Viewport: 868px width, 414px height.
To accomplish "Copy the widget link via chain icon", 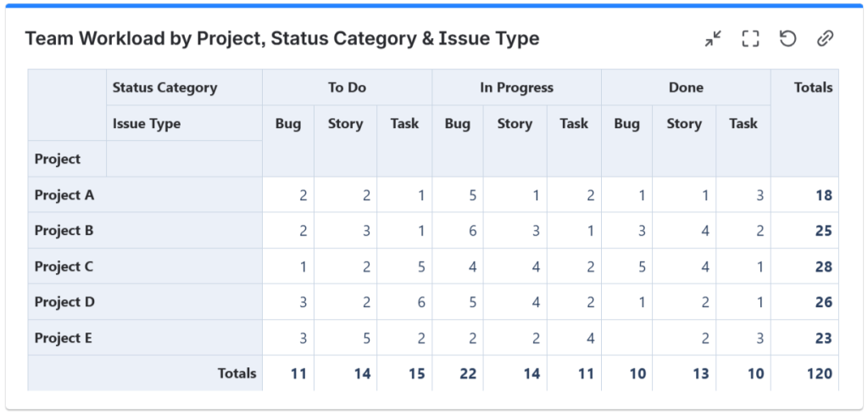I will (825, 38).
